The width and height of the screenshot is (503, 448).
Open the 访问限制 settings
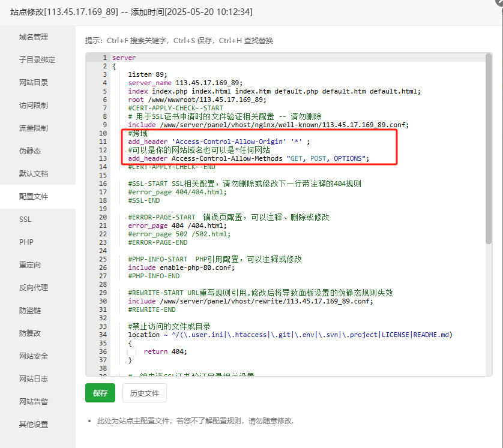pyautogui.click(x=32, y=105)
